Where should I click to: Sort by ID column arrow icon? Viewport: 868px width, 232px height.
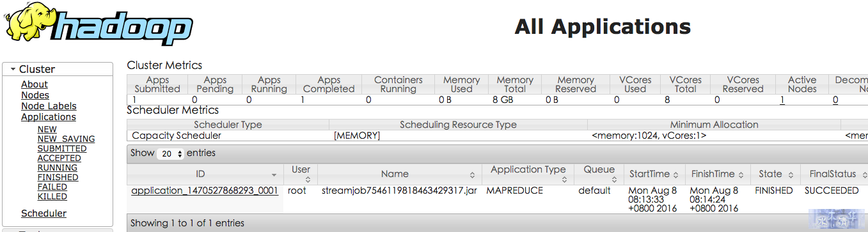[274, 174]
